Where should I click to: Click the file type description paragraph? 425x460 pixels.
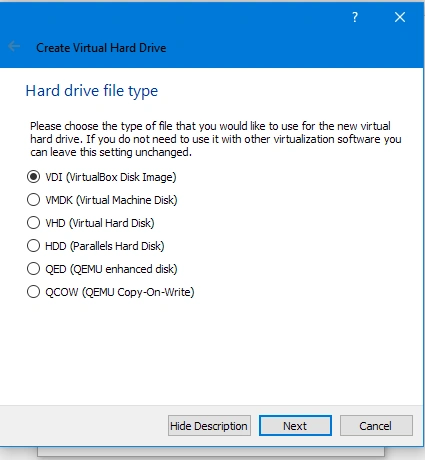pos(216,139)
